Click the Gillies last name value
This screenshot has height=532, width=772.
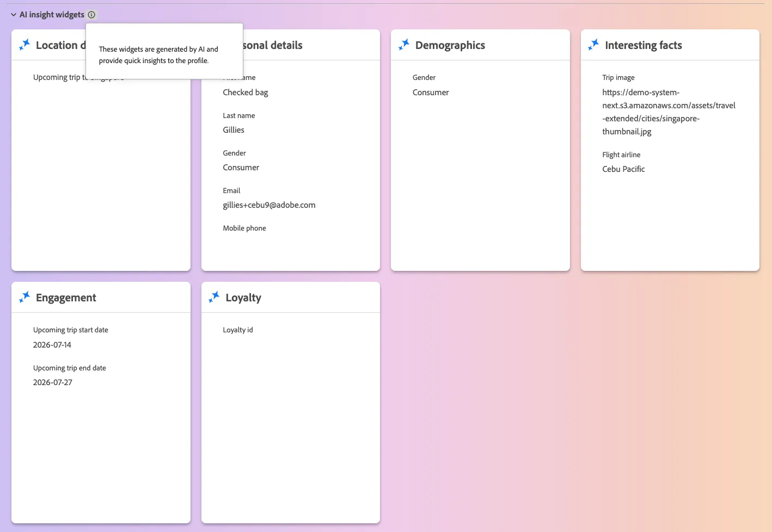[234, 130]
